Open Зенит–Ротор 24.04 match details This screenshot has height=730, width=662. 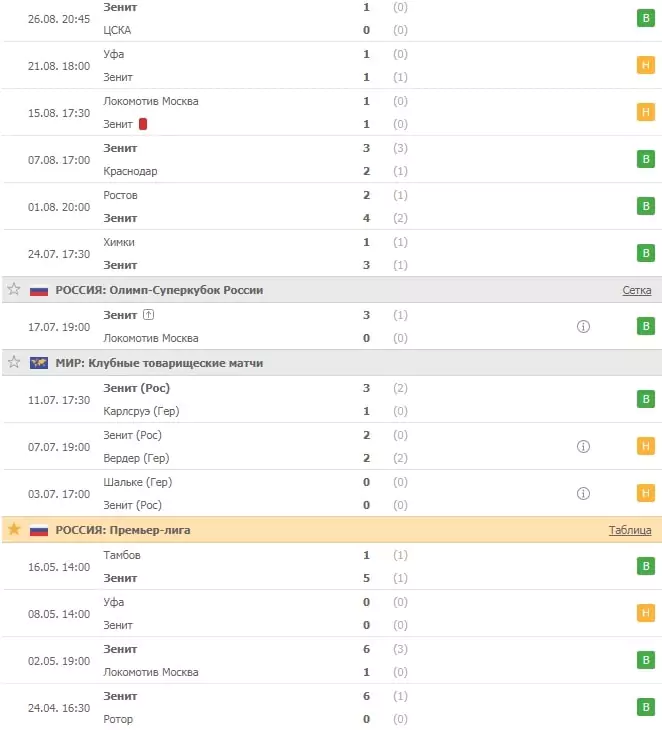(331, 707)
